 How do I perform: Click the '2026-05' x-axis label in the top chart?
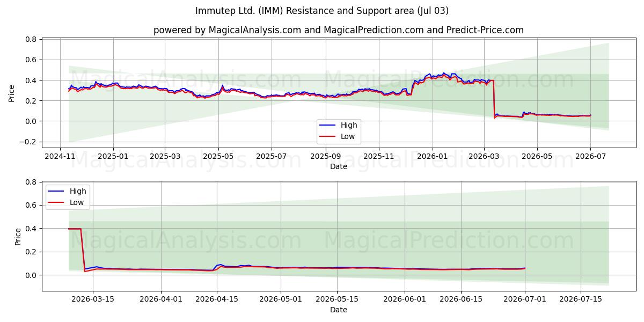(x=537, y=156)
